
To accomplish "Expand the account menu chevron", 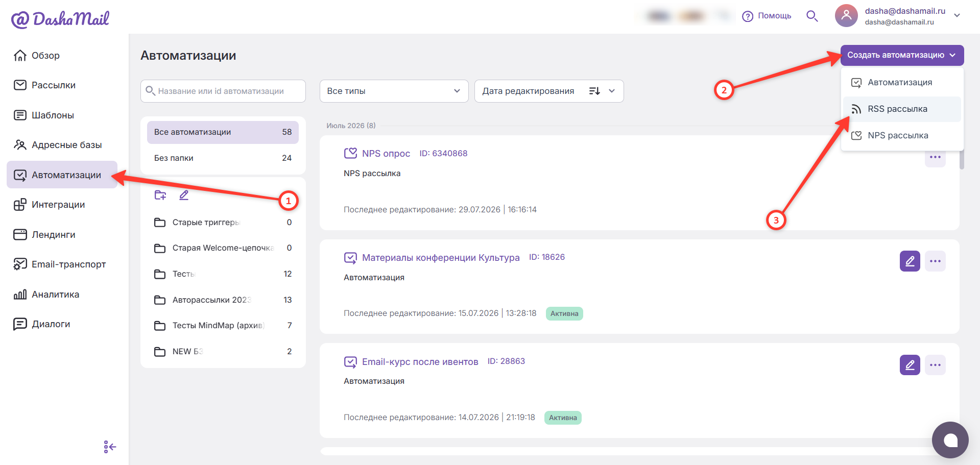I will pyautogui.click(x=957, y=16).
